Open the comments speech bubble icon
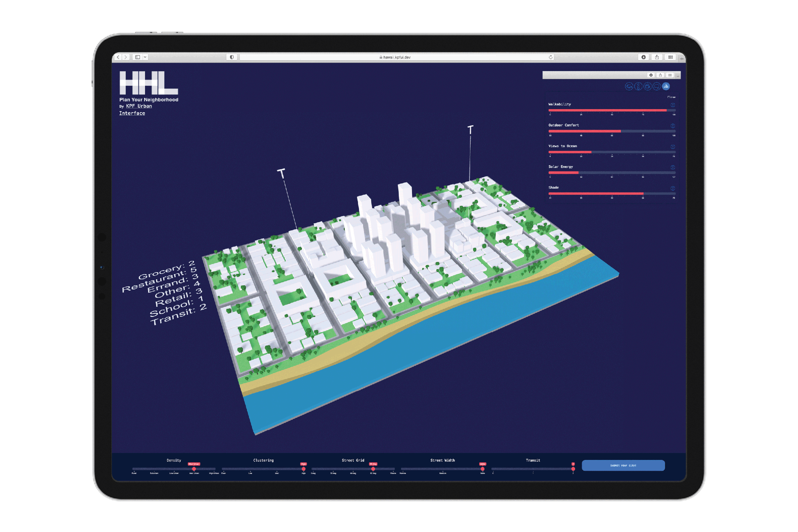The image size is (798, 532). coord(657,86)
